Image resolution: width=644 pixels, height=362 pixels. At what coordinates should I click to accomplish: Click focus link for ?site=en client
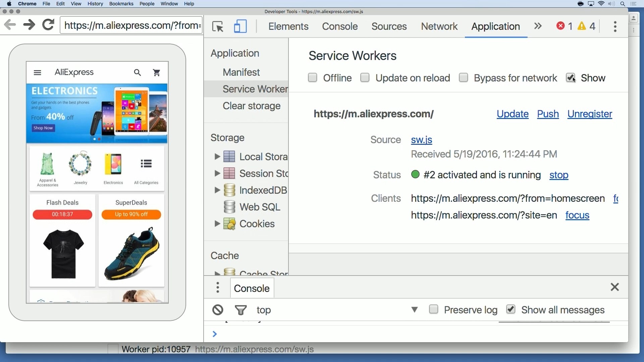(x=577, y=215)
